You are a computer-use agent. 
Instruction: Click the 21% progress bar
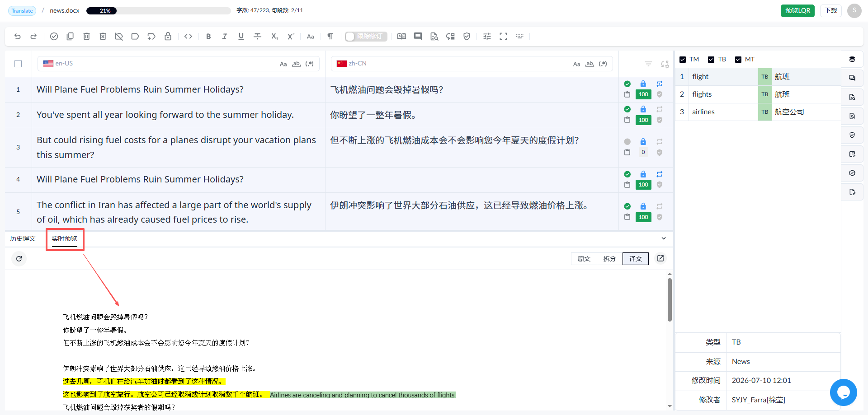coord(158,10)
